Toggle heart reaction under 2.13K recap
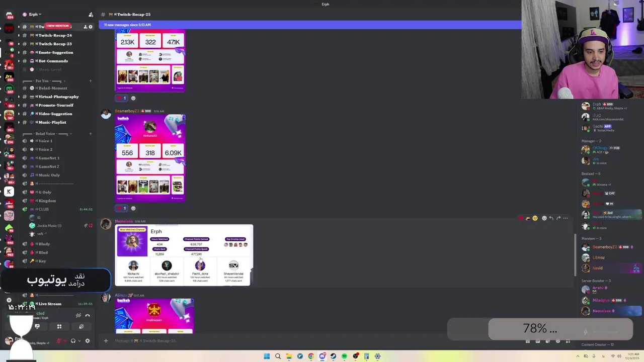This screenshot has height=362, width=644. pyautogui.click(x=121, y=98)
